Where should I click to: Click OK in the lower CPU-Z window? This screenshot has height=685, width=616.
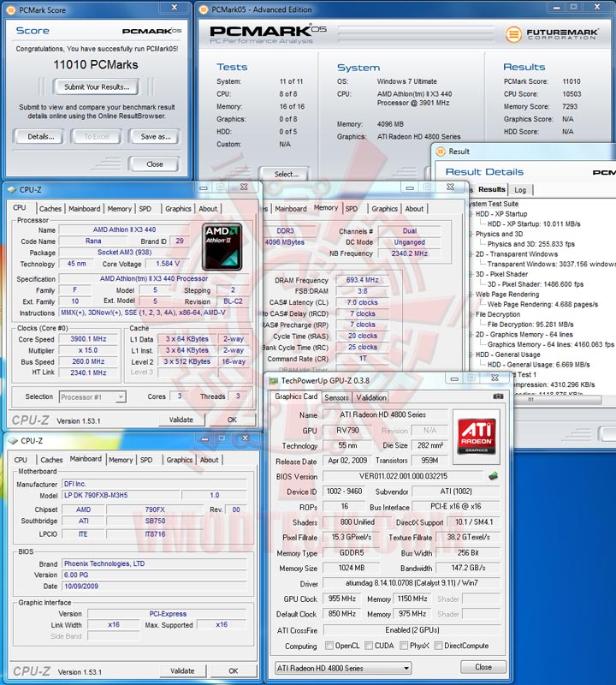pyautogui.click(x=234, y=671)
